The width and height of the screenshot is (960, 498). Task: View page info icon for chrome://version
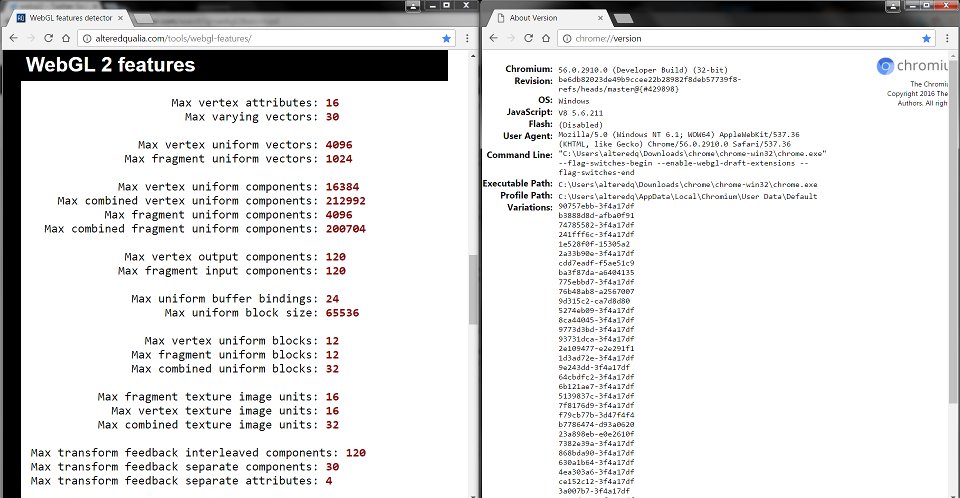click(x=567, y=39)
